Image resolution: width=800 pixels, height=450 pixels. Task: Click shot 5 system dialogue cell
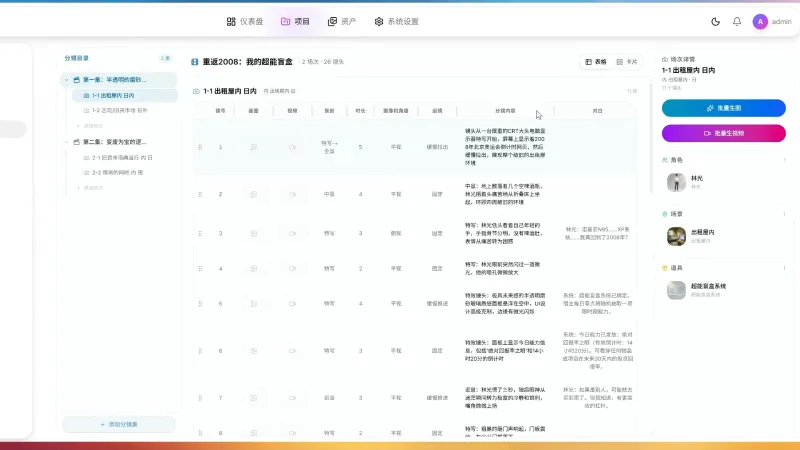tap(597, 304)
